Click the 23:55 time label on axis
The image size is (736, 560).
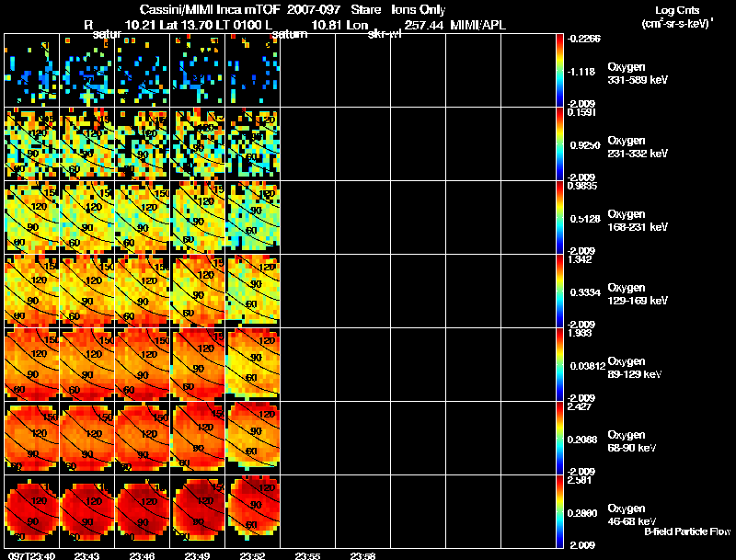click(x=307, y=555)
